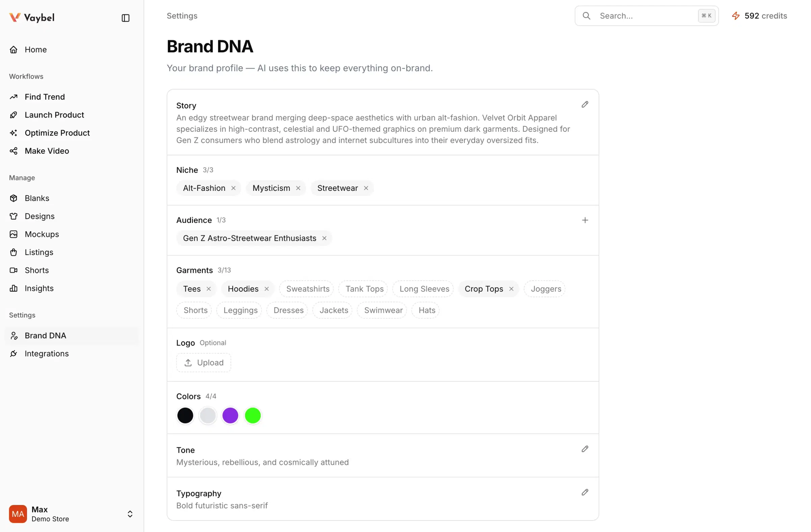This screenshot has width=811, height=532.
Task: Toggle the Sweatshirts garment selection
Action: click(x=306, y=288)
